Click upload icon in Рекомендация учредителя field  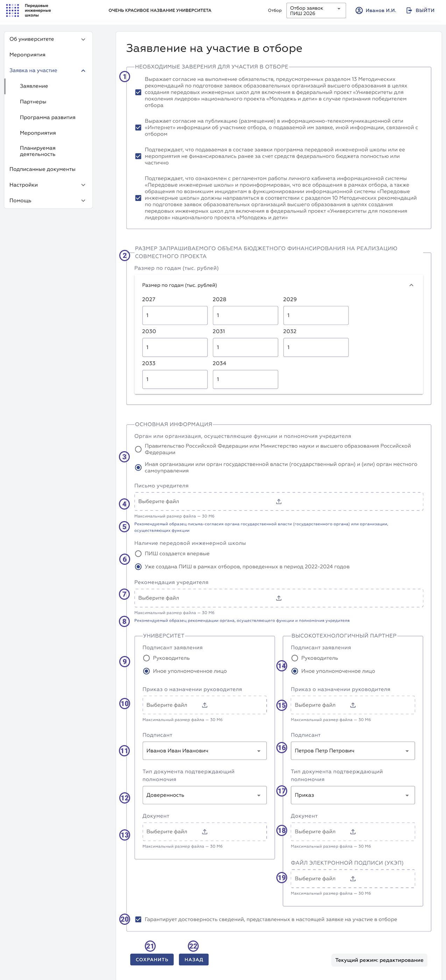(279, 598)
